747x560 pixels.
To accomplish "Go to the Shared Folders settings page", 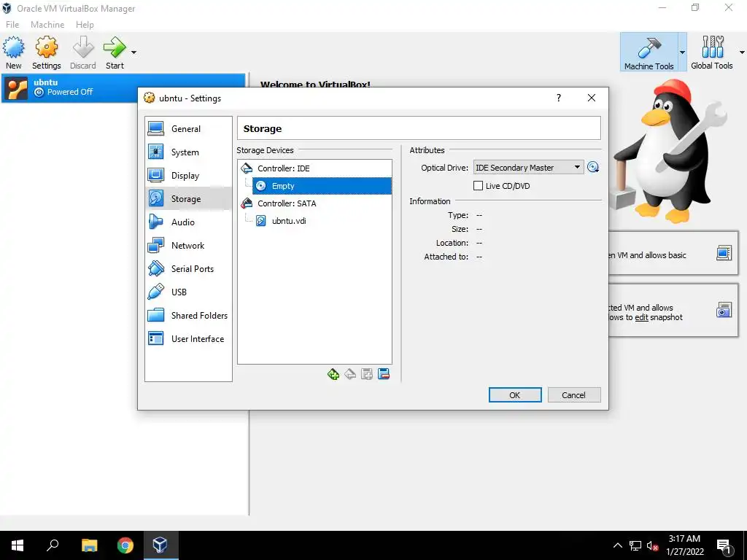I will pos(188,315).
